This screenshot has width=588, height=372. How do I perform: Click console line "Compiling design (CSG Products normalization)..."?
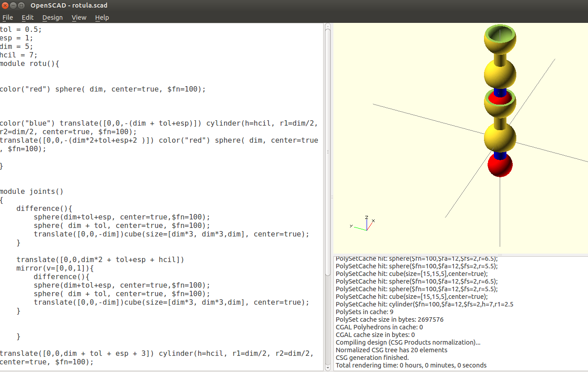pos(408,342)
